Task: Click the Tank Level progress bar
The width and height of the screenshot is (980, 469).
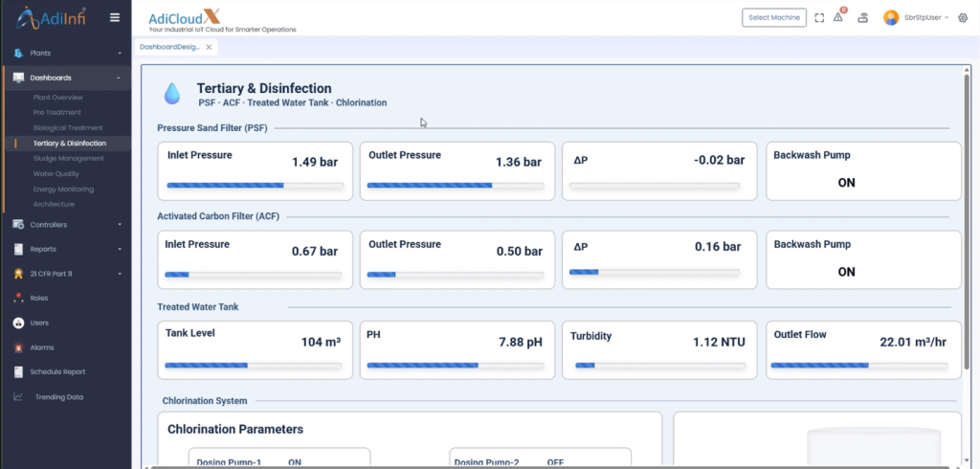Action: [x=253, y=366]
